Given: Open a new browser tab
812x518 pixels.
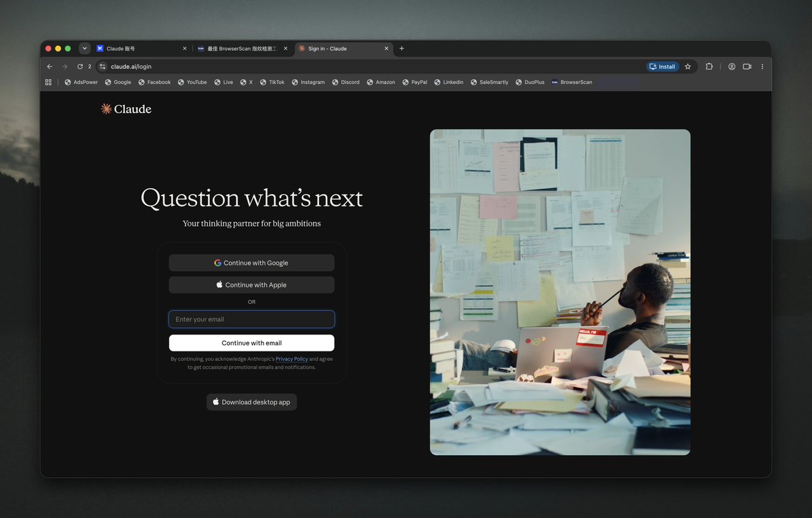Looking at the screenshot, I should [402, 48].
